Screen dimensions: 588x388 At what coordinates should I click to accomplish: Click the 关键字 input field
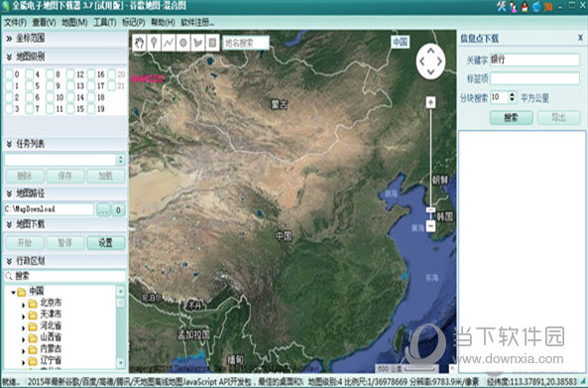pyautogui.click(x=534, y=60)
